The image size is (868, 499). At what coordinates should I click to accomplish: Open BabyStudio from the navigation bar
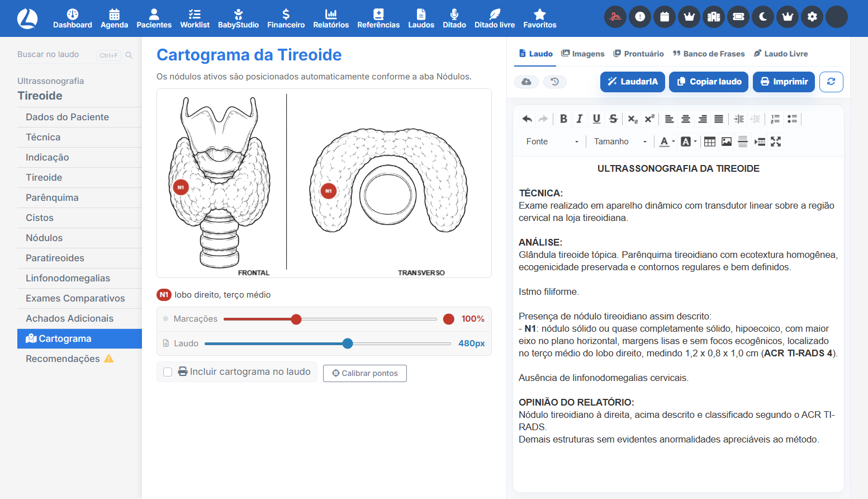238,18
